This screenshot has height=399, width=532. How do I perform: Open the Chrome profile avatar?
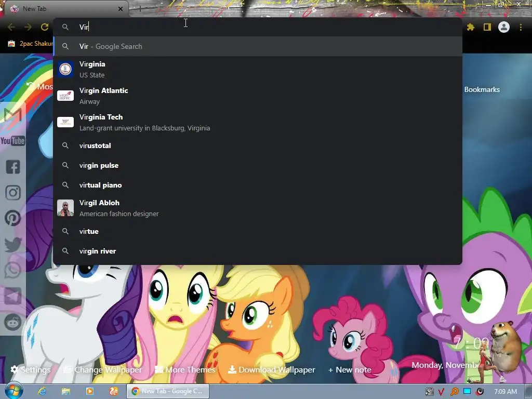(x=503, y=27)
